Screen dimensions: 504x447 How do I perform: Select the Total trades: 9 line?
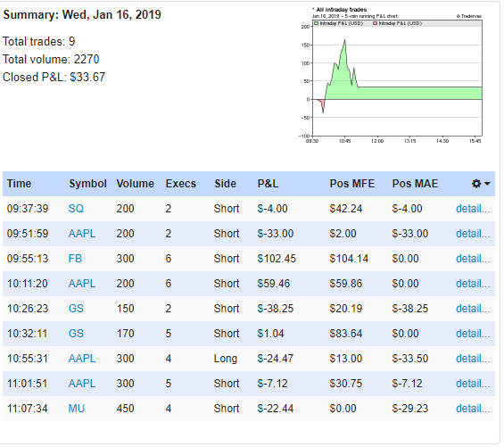click(x=39, y=41)
